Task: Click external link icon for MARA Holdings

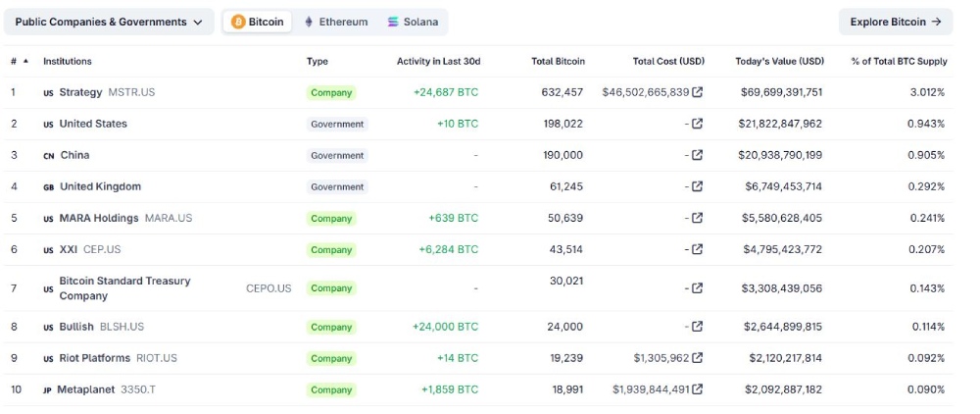Action: [697, 218]
